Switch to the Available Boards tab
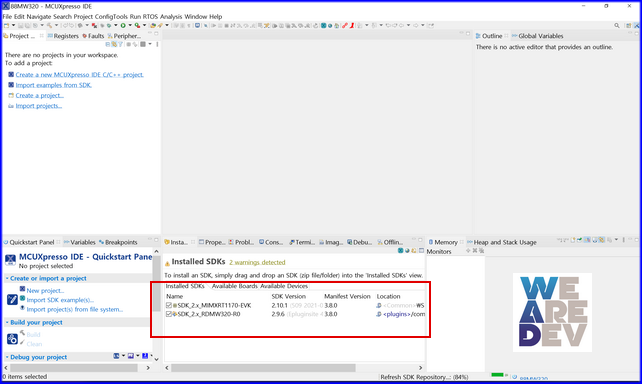The height and width of the screenshot is (384, 642). pyautogui.click(x=235, y=286)
